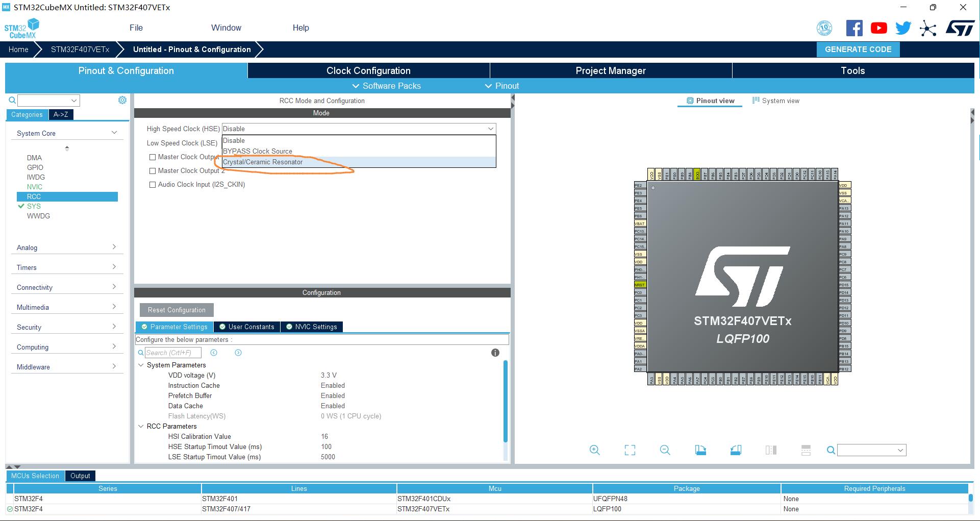The image size is (980, 521).
Task: Zoom in on the pinout view
Action: coord(594,450)
